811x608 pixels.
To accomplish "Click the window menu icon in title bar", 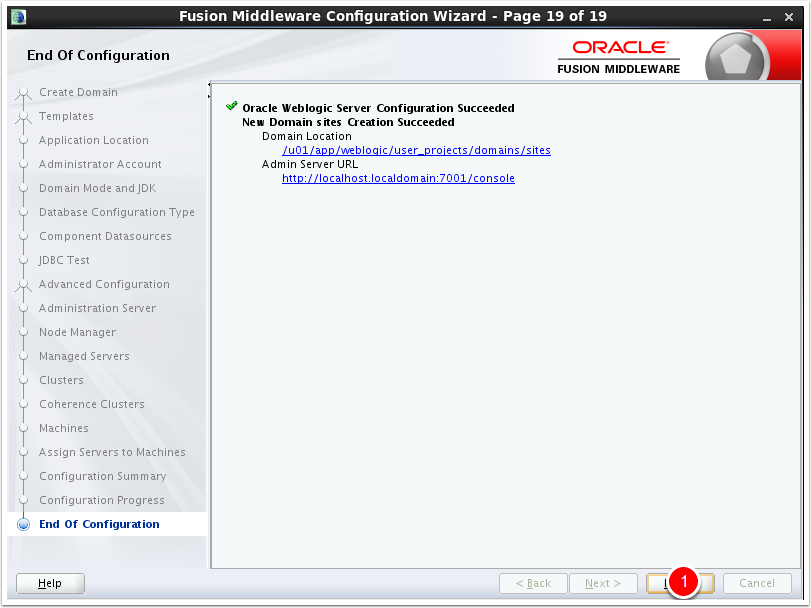I will (20, 16).
